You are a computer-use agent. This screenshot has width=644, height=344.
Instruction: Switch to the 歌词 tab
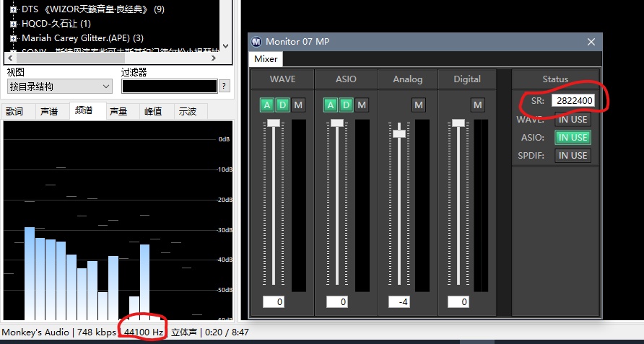[16, 111]
